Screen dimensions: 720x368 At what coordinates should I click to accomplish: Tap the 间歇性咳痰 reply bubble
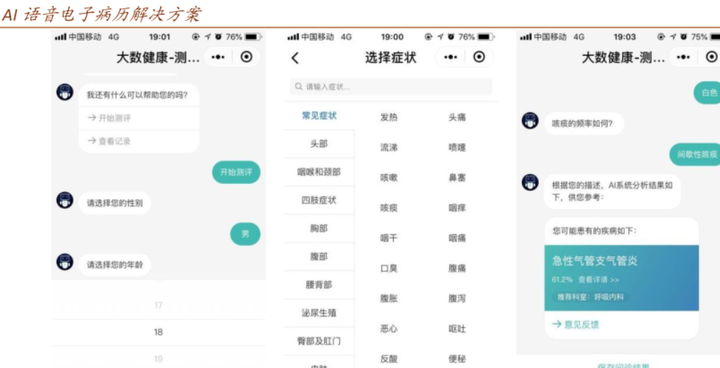pyautogui.click(x=695, y=154)
